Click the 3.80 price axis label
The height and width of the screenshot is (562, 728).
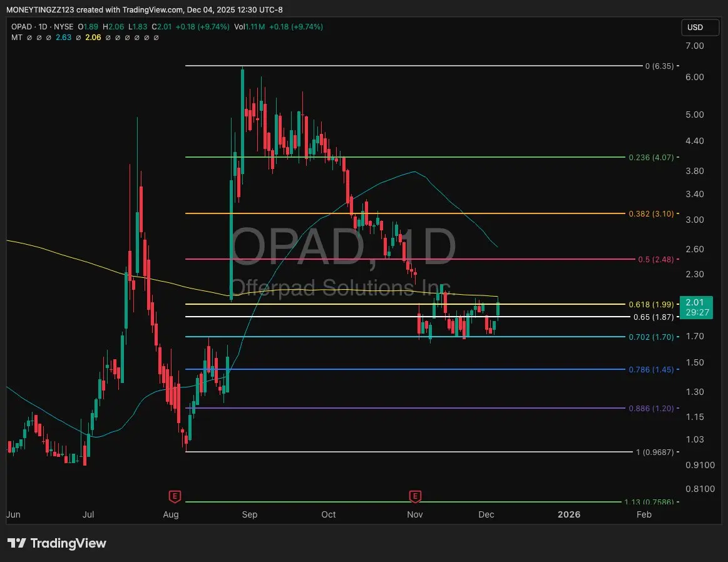(x=695, y=171)
